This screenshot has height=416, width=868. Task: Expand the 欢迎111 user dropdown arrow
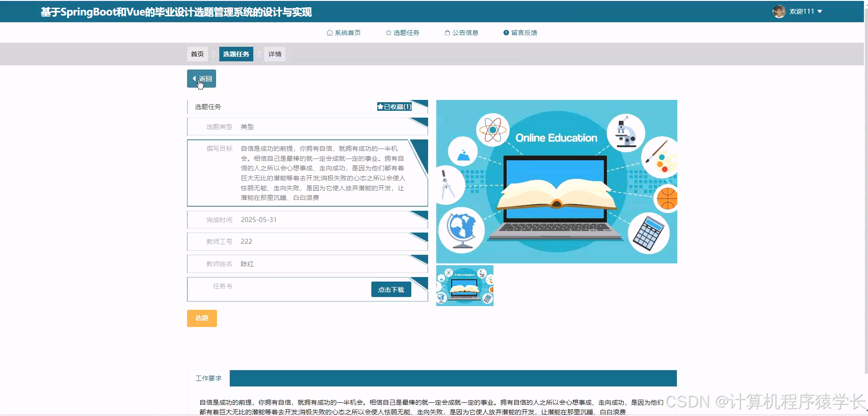click(819, 11)
